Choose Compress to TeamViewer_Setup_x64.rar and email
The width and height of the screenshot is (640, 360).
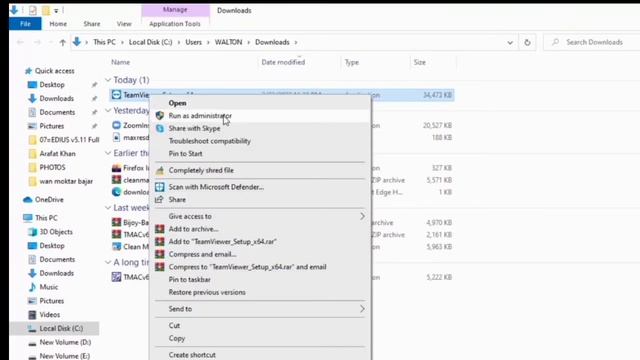click(x=247, y=267)
